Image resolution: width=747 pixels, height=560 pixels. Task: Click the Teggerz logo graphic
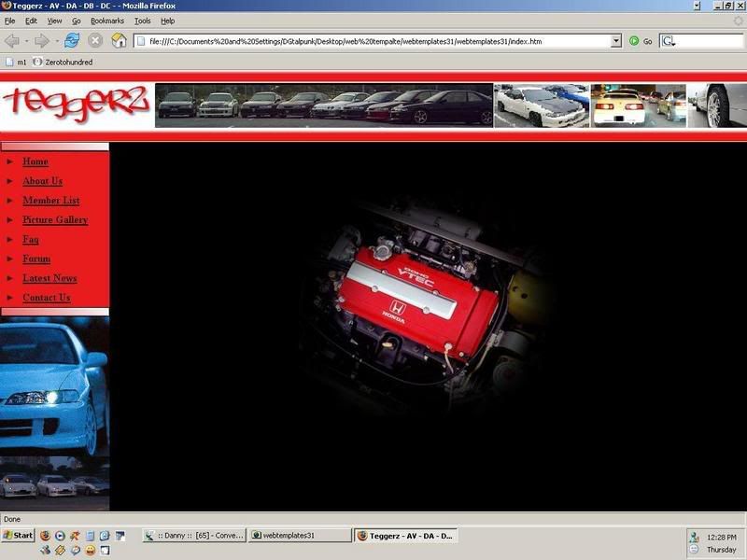[77, 105]
